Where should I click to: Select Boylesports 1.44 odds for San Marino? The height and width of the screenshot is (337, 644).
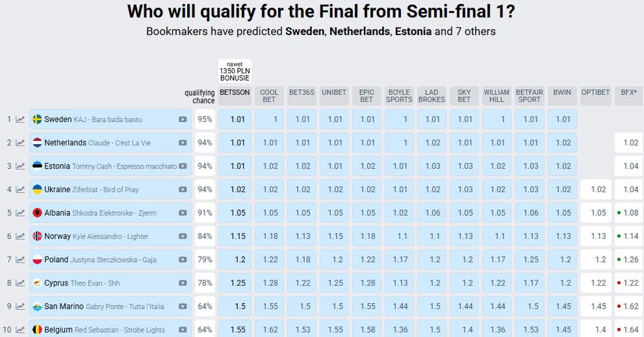tap(399, 306)
